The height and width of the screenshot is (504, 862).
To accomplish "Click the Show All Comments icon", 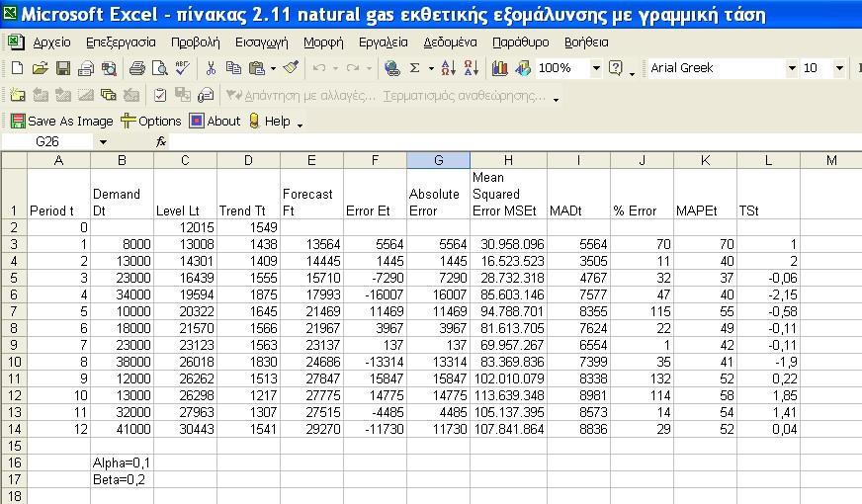I will pyautogui.click(x=109, y=95).
